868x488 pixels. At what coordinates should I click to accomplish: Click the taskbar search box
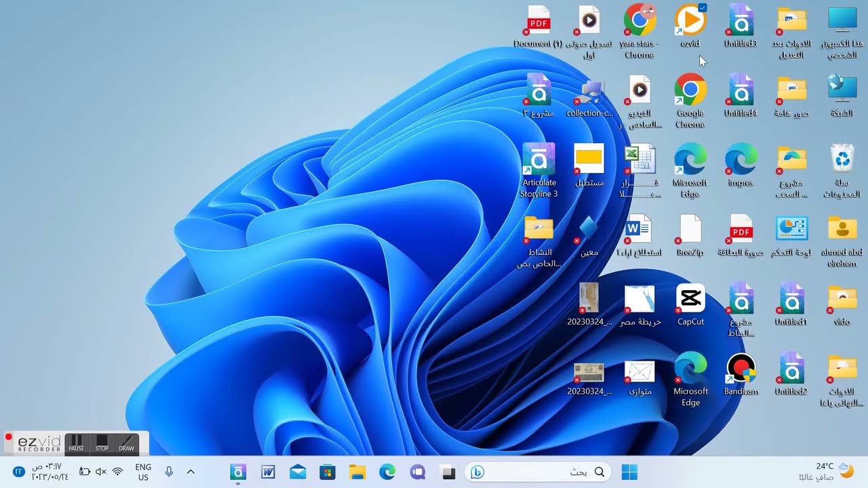[x=538, y=472]
